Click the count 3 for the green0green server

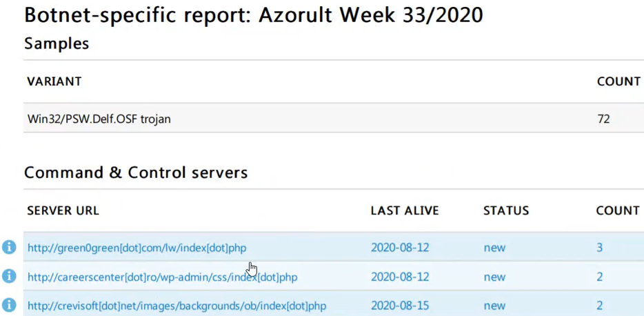coord(600,248)
